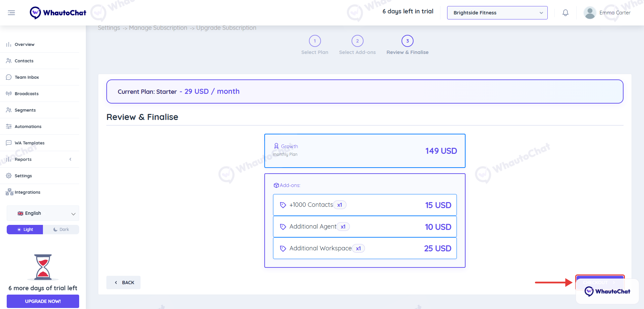Open the English language dropdown
This screenshot has height=309, width=644.
(x=43, y=213)
